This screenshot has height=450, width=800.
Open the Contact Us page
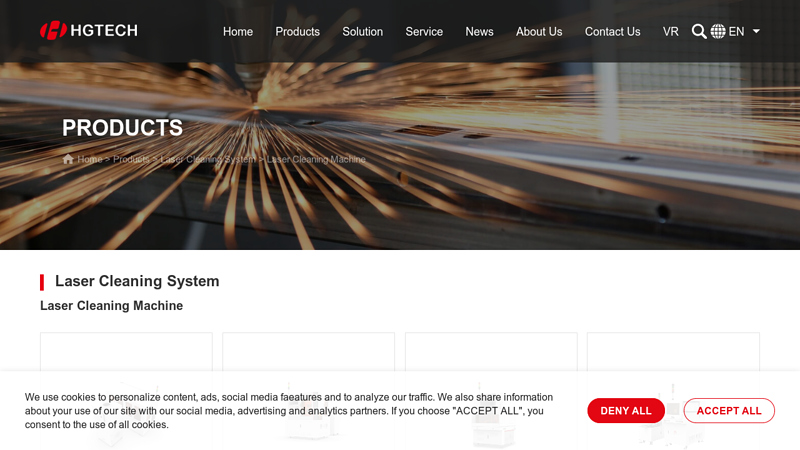612,31
